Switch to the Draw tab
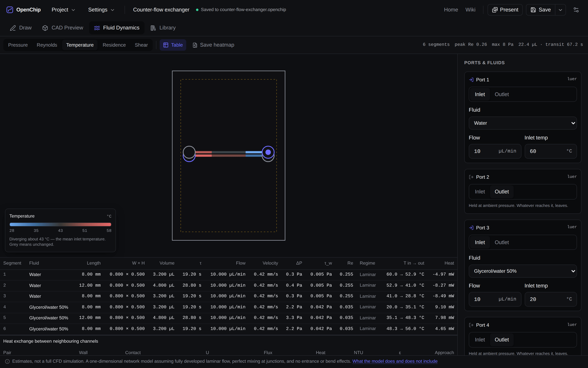The width and height of the screenshot is (588, 368). click(x=21, y=28)
